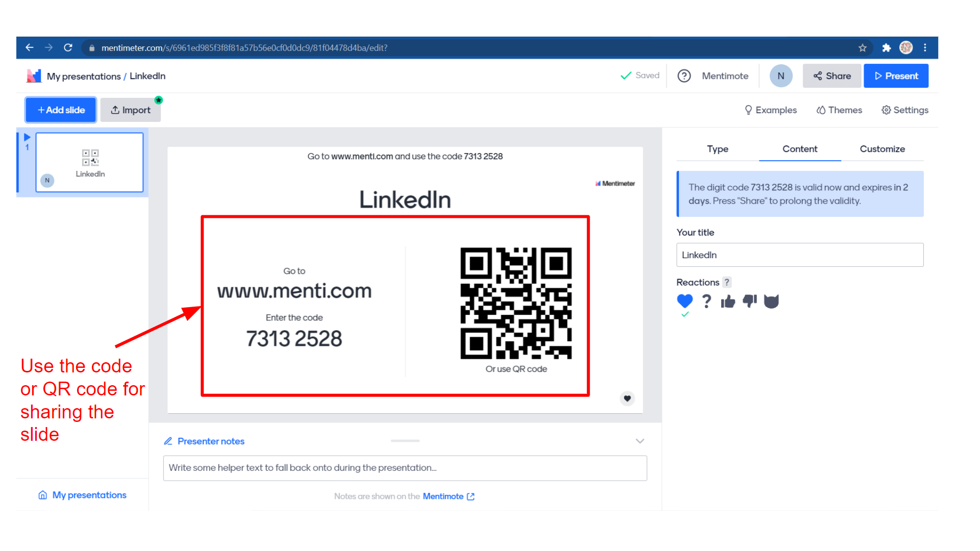The height and width of the screenshot is (551, 980).
Task: Switch to the Customize tab
Action: pyautogui.click(x=882, y=149)
